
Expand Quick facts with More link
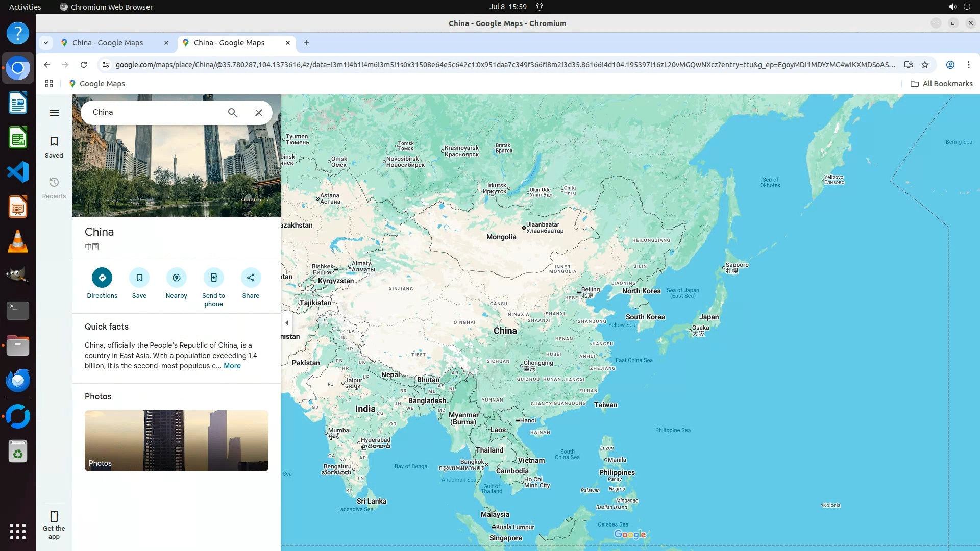(232, 366)
